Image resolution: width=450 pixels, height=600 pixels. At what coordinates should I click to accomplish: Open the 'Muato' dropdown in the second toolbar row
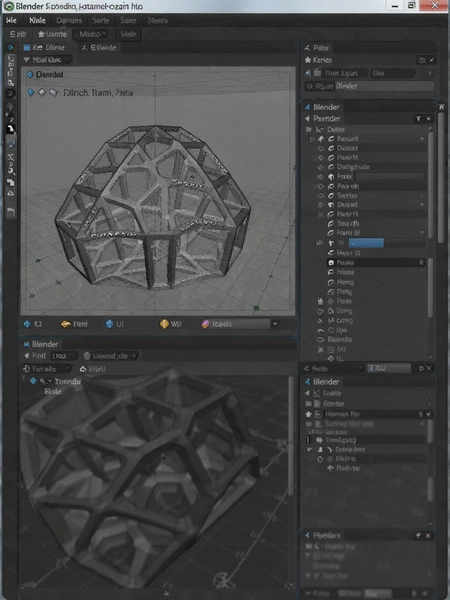pos(92,34)
